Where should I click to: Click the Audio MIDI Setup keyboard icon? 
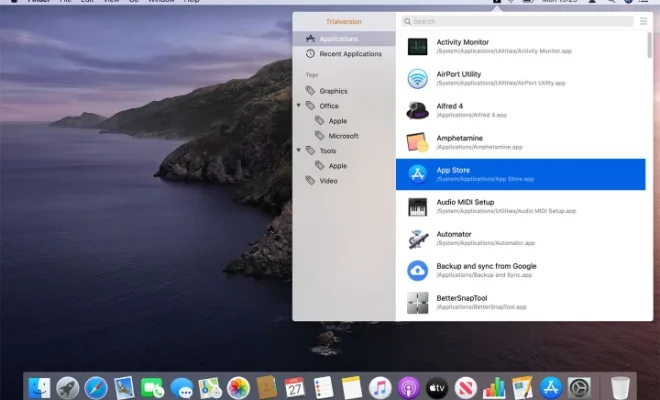pyautogui.click(x=418, y=206)
